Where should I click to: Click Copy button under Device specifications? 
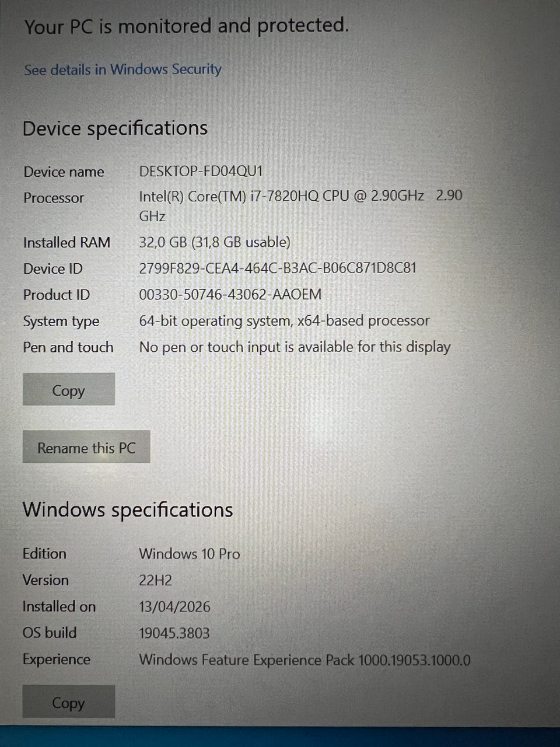pyautogui.click(x=69, y=390)
